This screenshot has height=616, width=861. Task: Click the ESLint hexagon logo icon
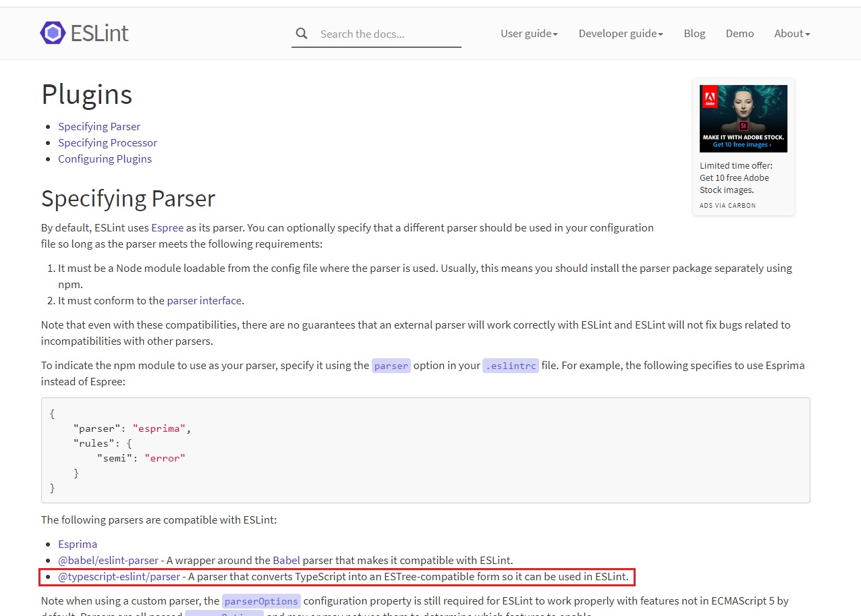point(53,33)
